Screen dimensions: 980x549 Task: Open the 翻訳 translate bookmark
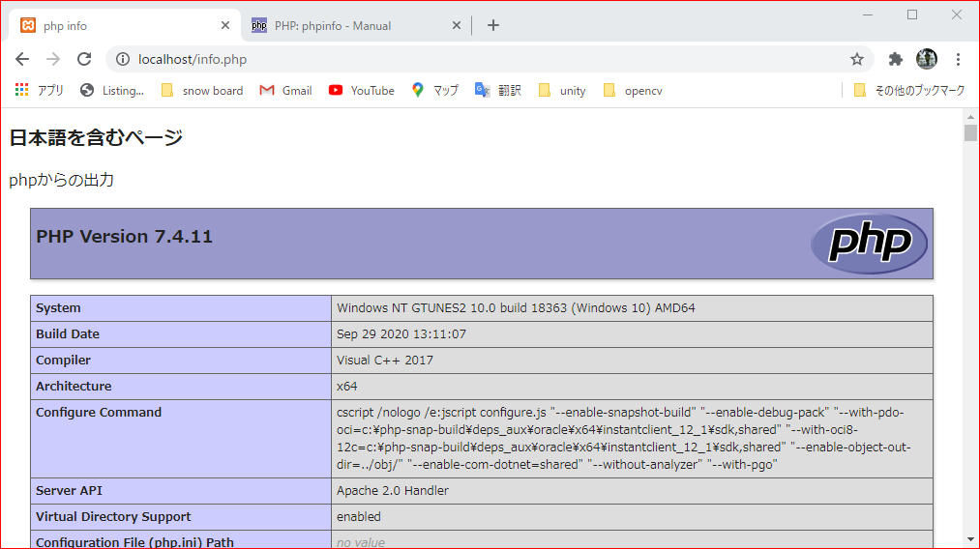tap(498, 90)
